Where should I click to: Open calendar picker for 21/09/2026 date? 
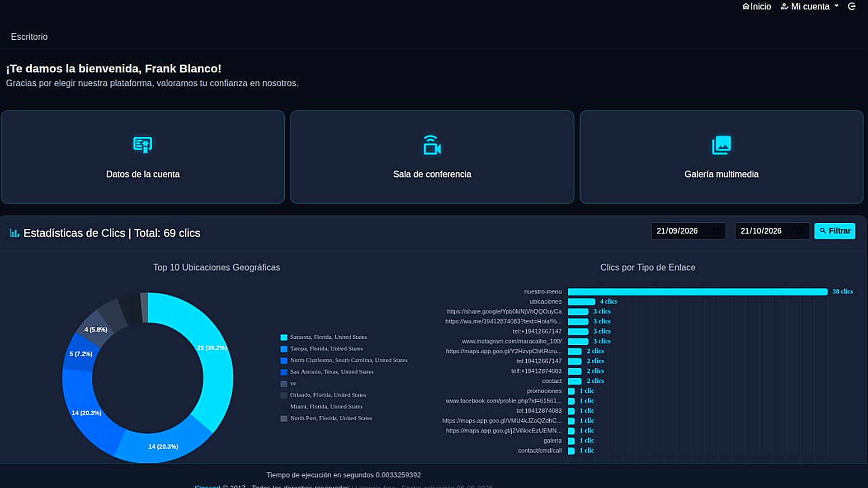pyautogui.click(x=717, y=231)
